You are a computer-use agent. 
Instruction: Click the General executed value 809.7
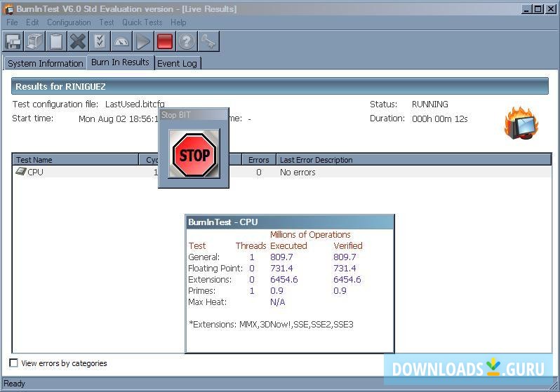281,257
